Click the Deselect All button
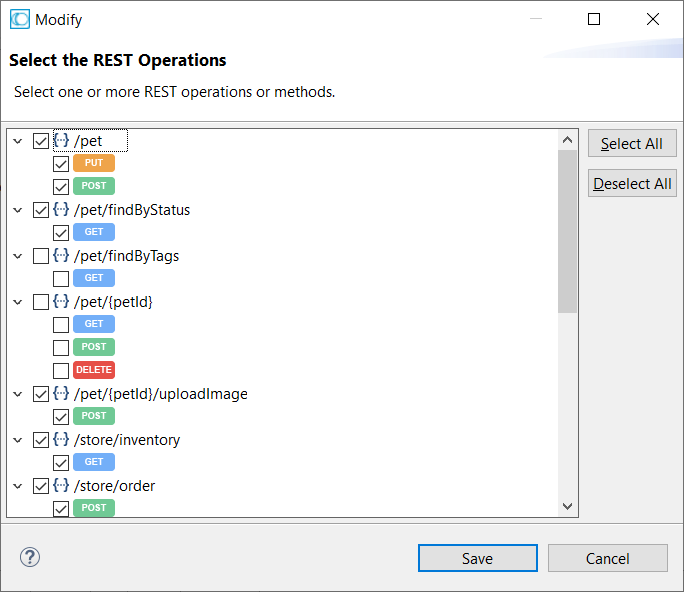Viewport: 684px width, 592px height. 632,184
